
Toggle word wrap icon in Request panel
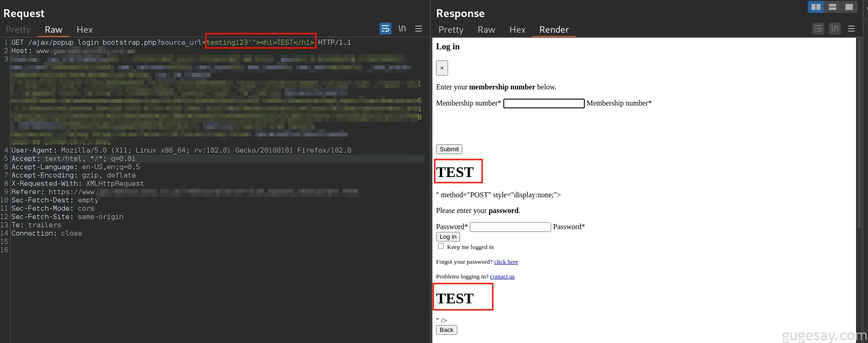385,29
